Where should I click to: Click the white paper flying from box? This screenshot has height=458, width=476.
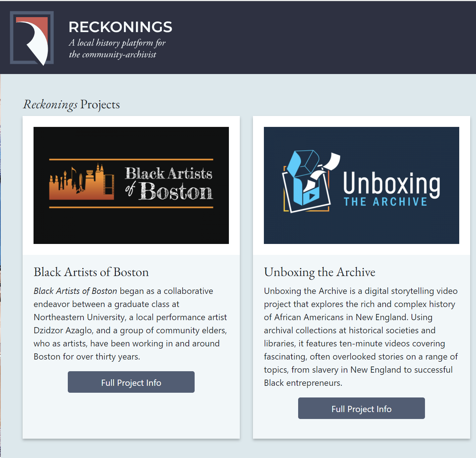tap(332, 161)
